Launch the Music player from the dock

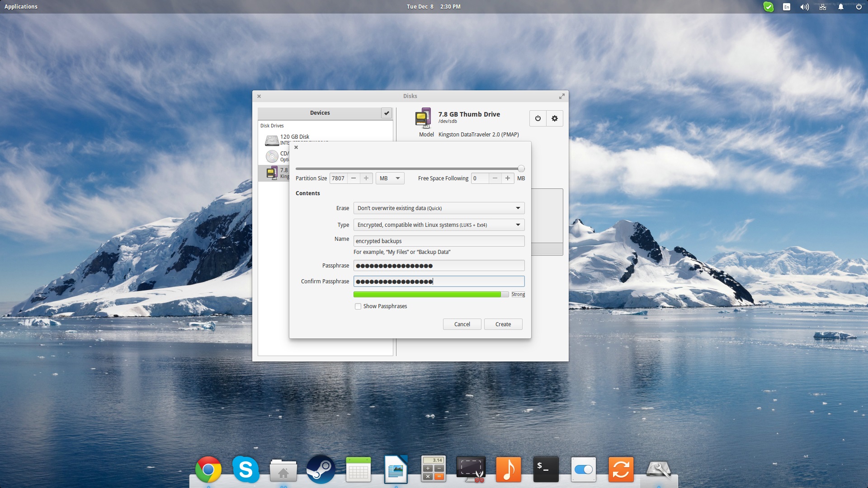pyautogui.click(x=509, y=469)
